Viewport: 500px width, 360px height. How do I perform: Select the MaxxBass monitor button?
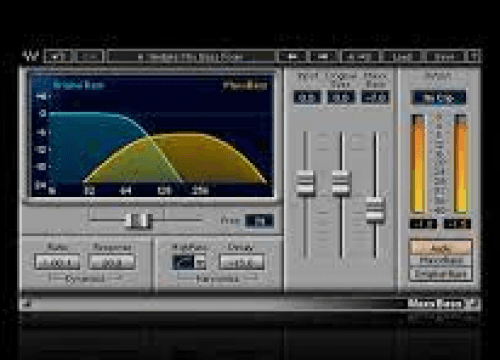(441, 261)
